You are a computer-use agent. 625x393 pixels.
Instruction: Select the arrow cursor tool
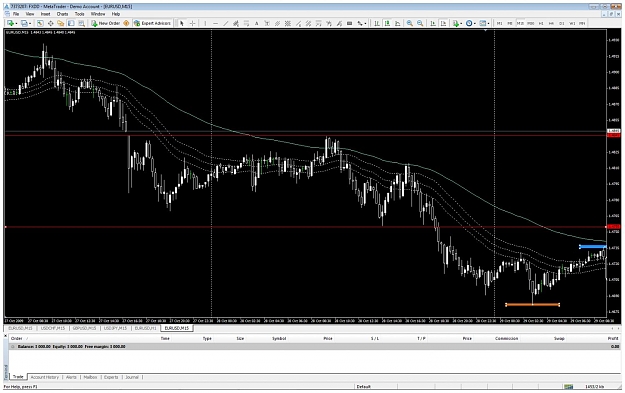182,23
